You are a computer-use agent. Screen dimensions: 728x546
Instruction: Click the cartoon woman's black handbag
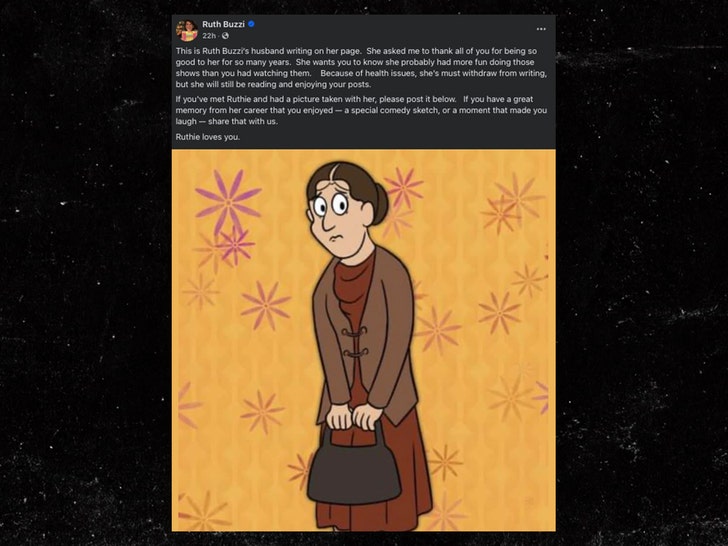click(354, 469)
